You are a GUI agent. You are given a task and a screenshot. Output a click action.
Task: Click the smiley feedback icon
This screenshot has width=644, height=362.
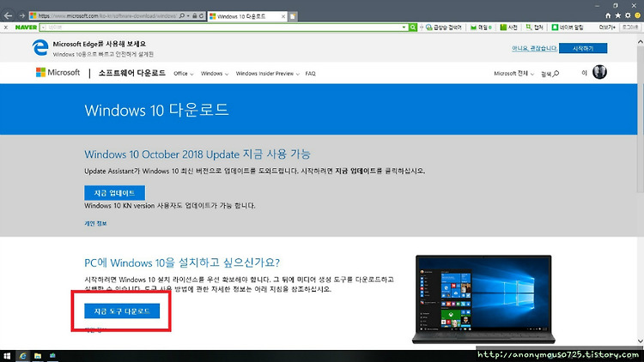coord(637,15)
